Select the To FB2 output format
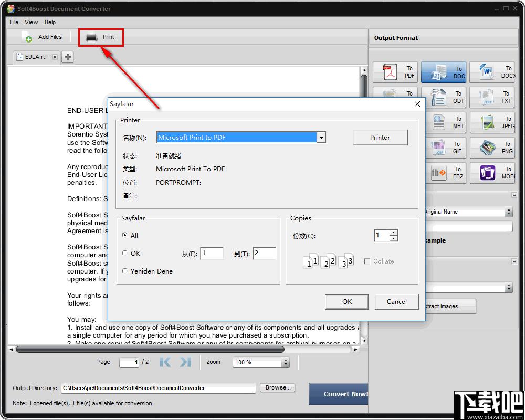 (x=446, y=173)
